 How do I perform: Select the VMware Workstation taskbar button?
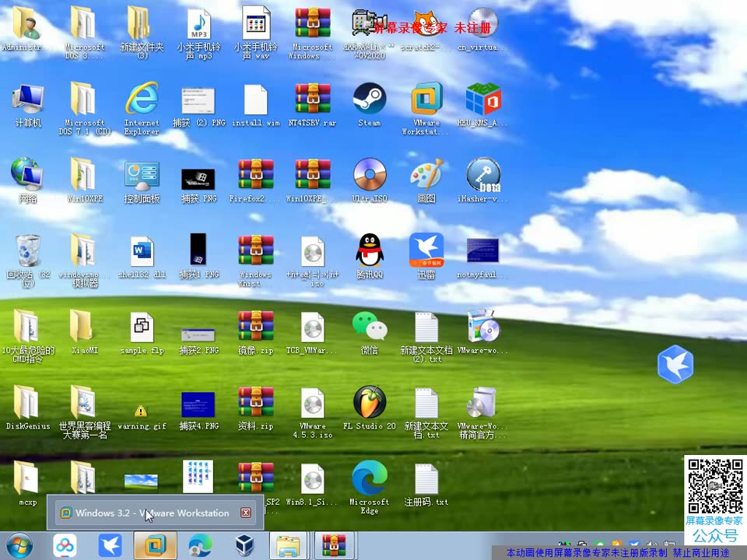coord(156,544)
